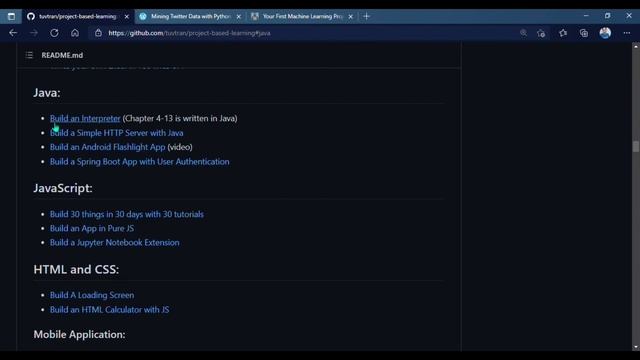Click the HTML and CSS: section heading
This screenshot has width=640, height=360.
[x=76, y=269]
